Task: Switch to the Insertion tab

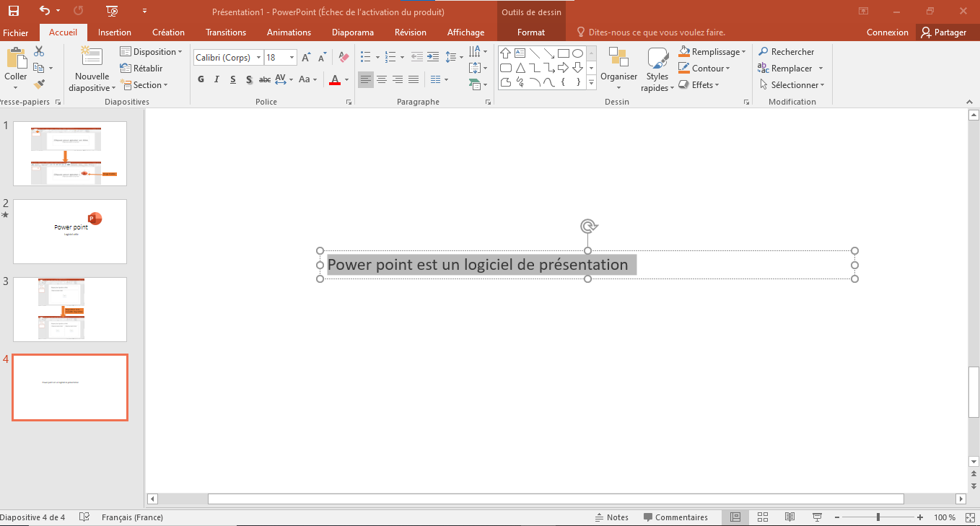Action: tap(115, 32)
